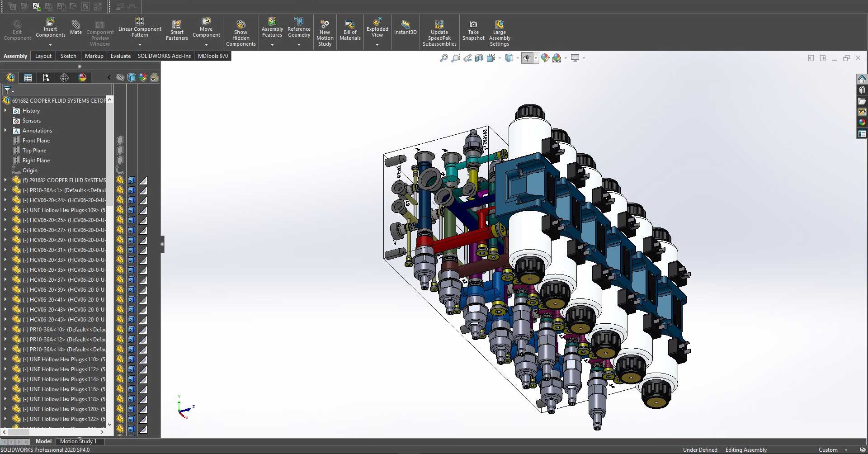Click Zoom to Fit magnifier icon

[444, 58]
